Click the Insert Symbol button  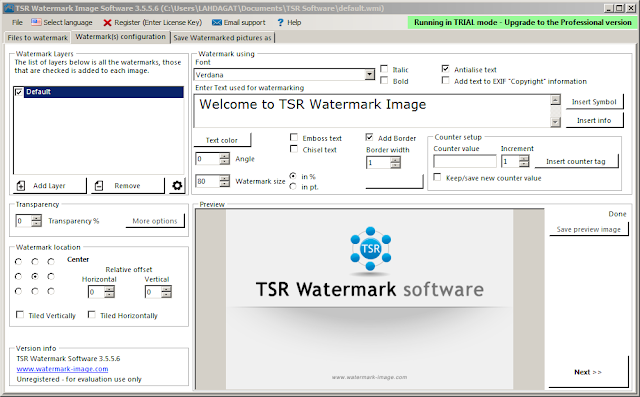click(x=594, y=102)
